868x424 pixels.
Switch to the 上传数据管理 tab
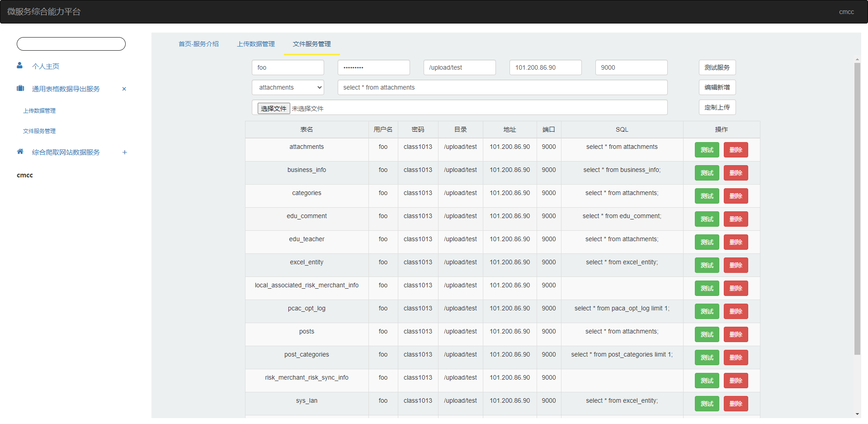pyautogui.click(x=256, y=44)
